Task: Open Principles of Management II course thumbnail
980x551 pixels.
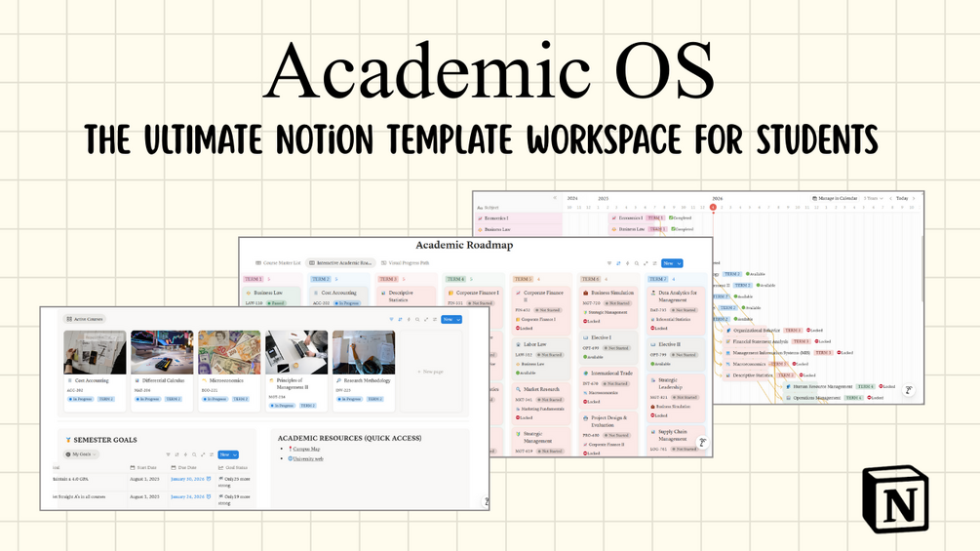Action: click(296, 352)
